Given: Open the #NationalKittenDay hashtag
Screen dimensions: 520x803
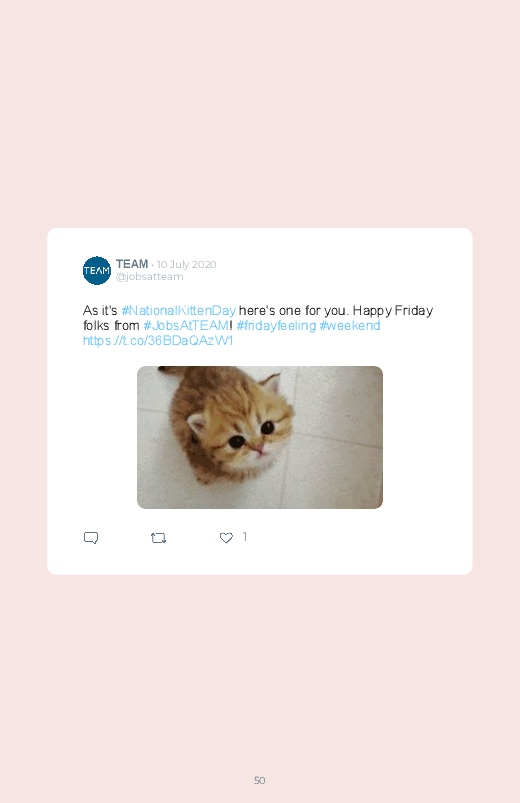Looking at the screenshot, I should (178, 310).
